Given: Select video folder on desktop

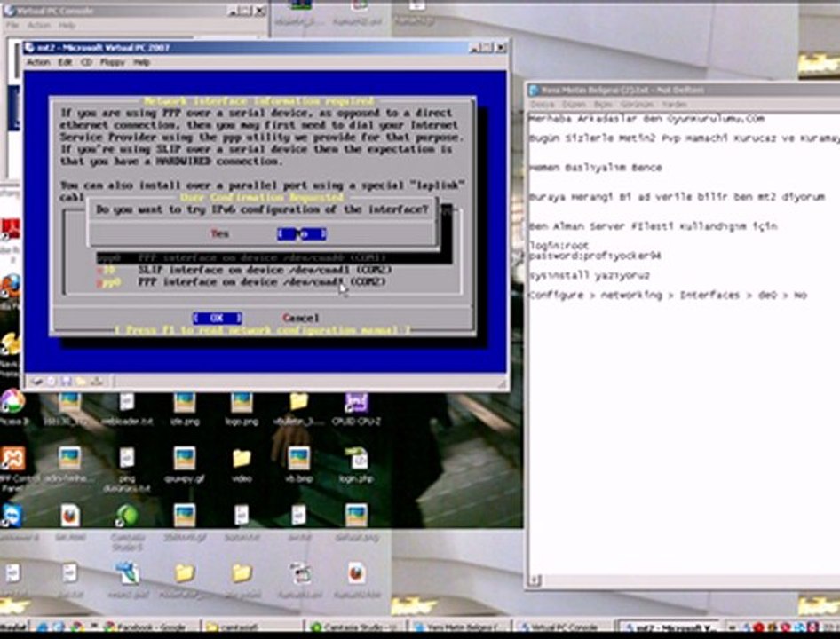Looking at the screenshot, I should tap(242, 466).
